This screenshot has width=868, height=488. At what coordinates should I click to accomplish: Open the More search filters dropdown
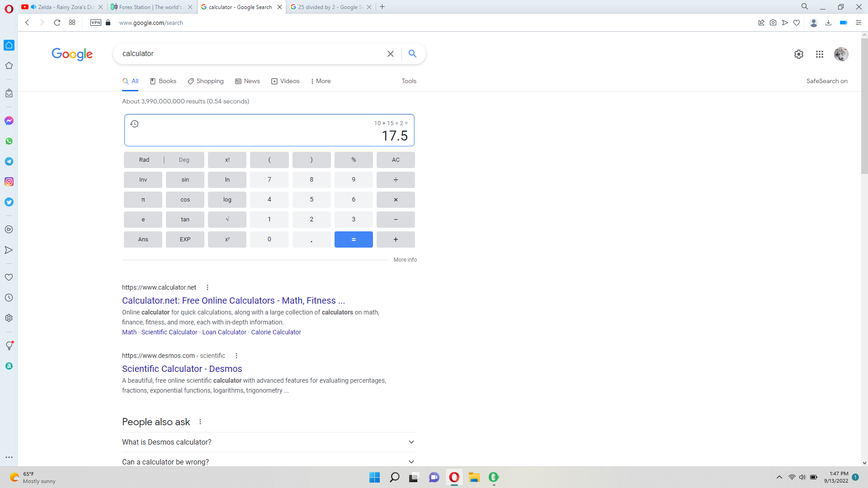click(x=321, y=81)
